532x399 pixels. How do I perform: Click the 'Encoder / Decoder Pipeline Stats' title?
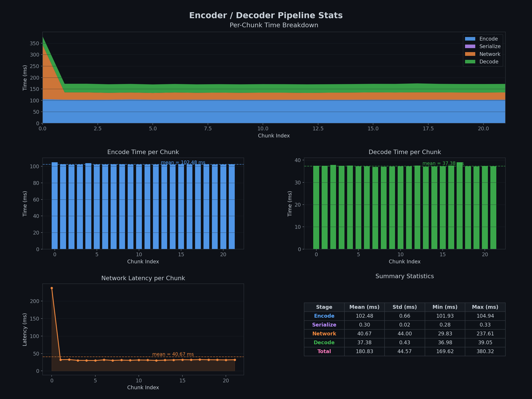click(x=266, y=15)
